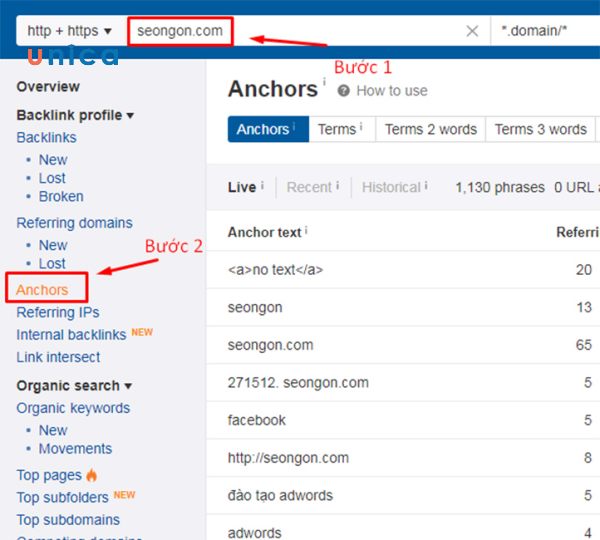Open the Link intersect tool
Screen dimensions: 600x540
pyautogui.click(x=58, y=357)
